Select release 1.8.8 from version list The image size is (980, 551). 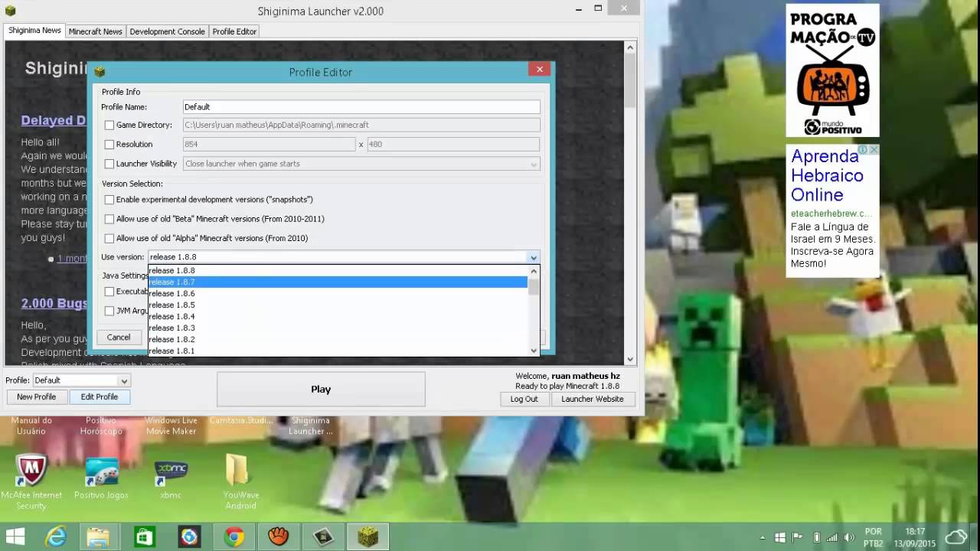click(338, 270)
